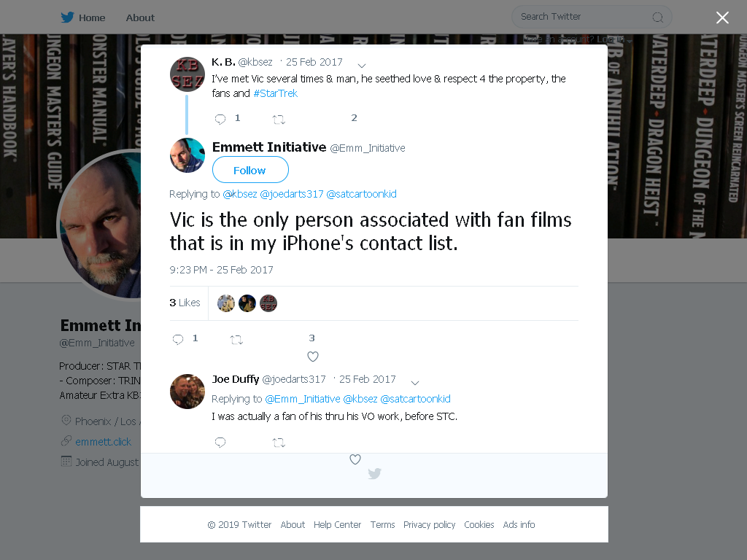The height and width of the screenshot is (560, 747).
Task: Close the tweet overlay with X
Action: tap(722, 17)
